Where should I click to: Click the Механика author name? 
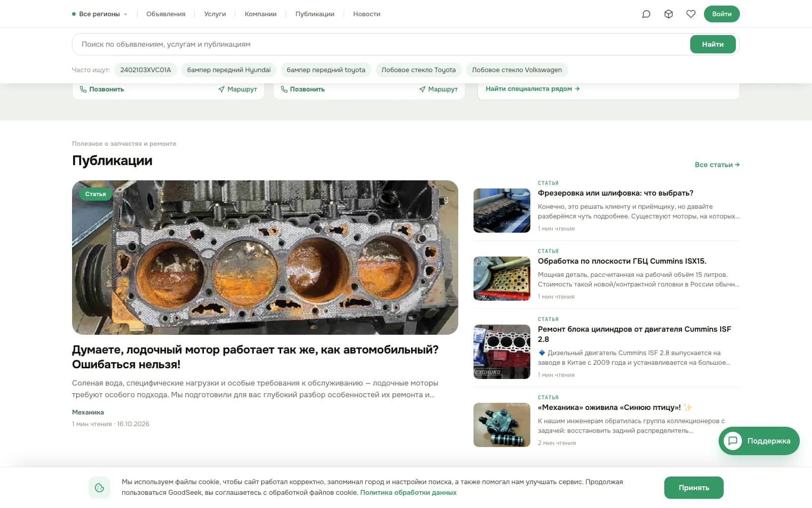tap(88, 412)
